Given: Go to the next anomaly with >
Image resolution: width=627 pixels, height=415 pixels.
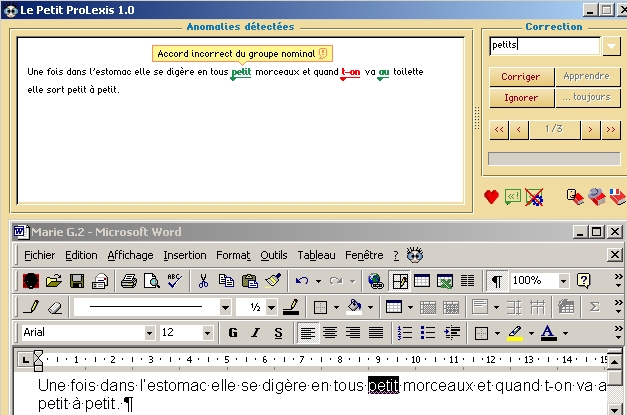Looking at the screenshot, I should click(590, 130).
